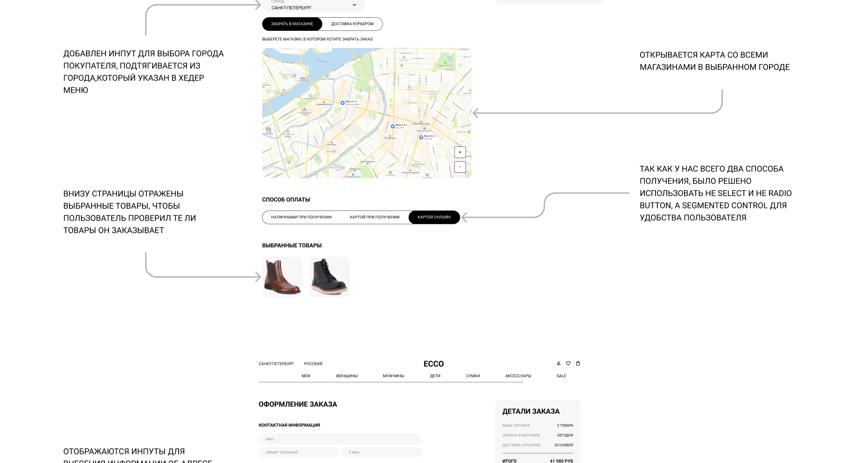Expand the city dropdown chevron

(354, 5)
